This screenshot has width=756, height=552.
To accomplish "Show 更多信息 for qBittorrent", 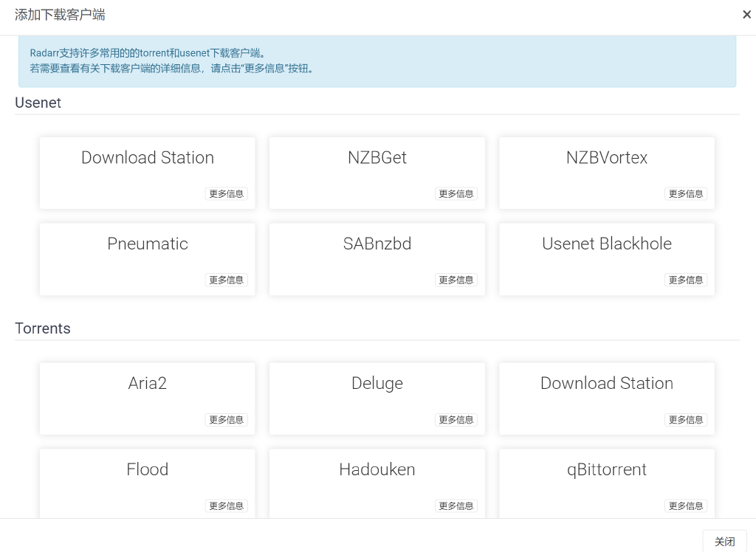I will (686, 506).
